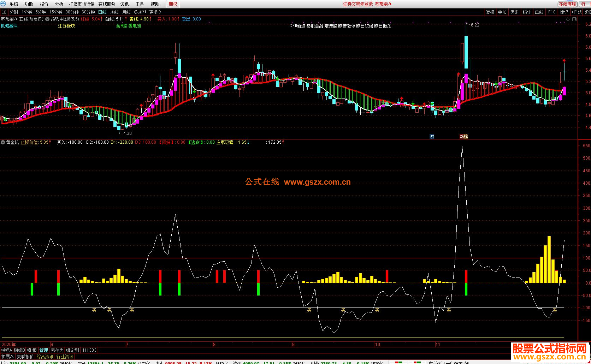Open the 行业资讯 tab

click(65, 357)
